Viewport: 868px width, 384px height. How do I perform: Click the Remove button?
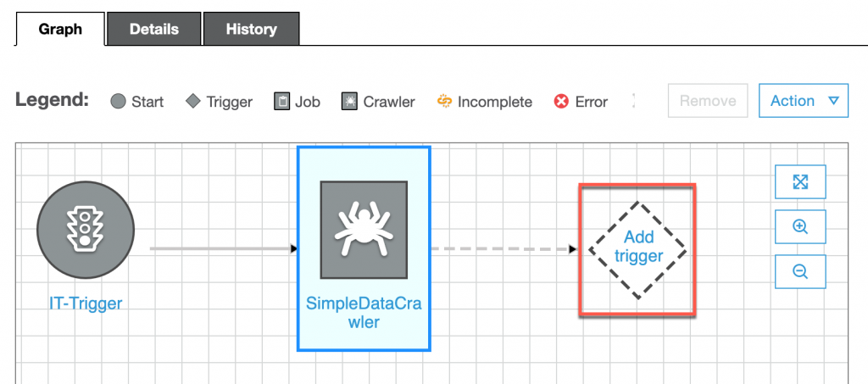[x=708, y=101]
